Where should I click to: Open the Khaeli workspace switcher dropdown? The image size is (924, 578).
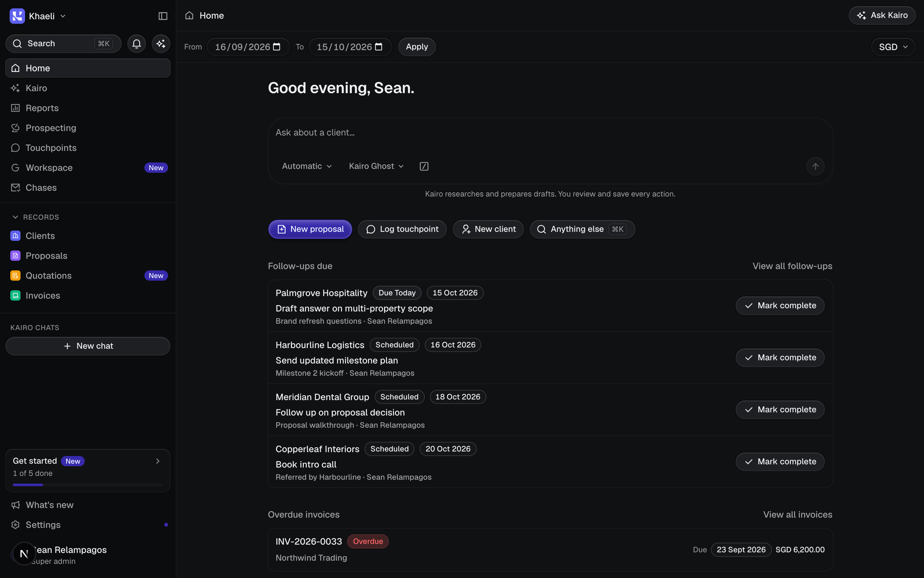pyautogui.click(x=38, y=16)
